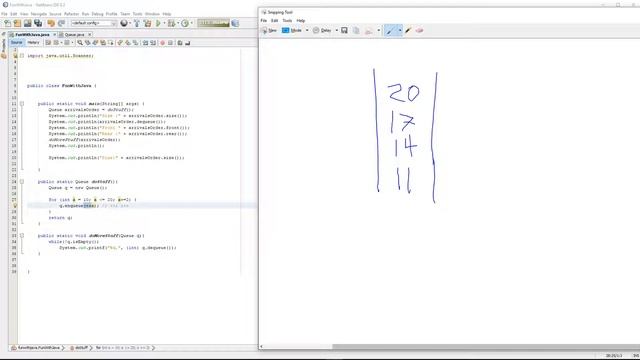
Task: Open dropdown arrow beside Debug Project icon
Action: tap(178, 23)
